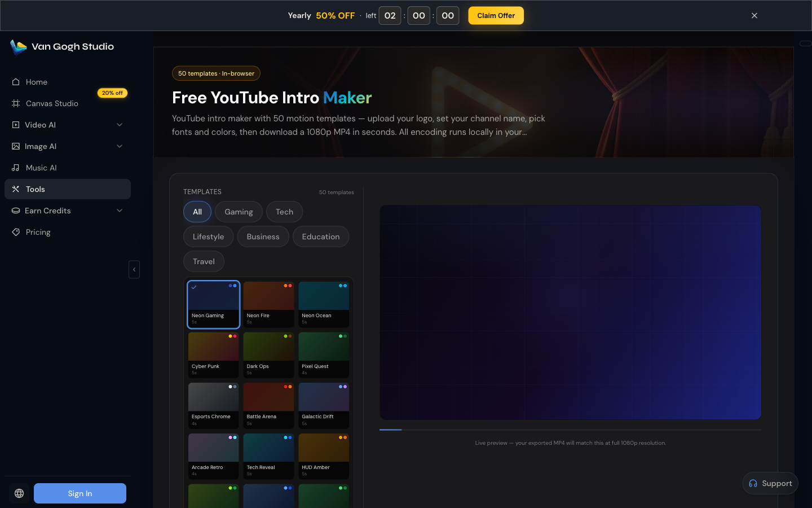The height and width of the screenshot is (508, 812).
Task: Click the Image AI picture icon
Action: point(16,146)
